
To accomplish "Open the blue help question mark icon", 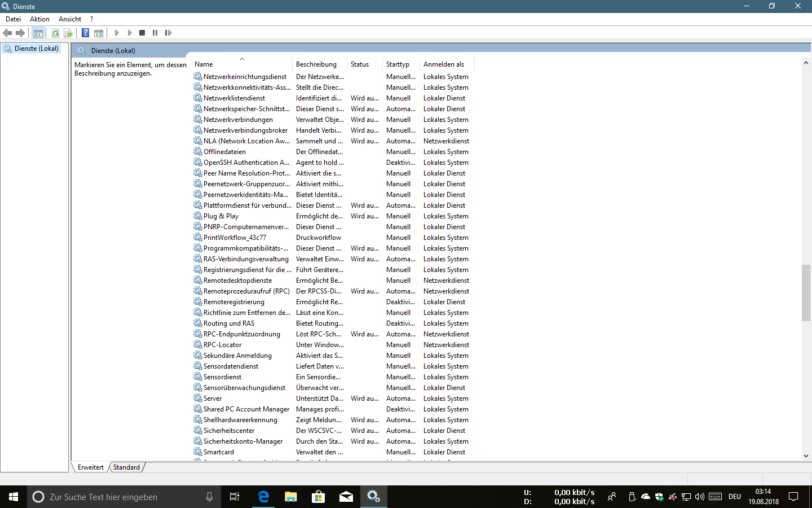I will pyautogui.click(x=85, y=33).
